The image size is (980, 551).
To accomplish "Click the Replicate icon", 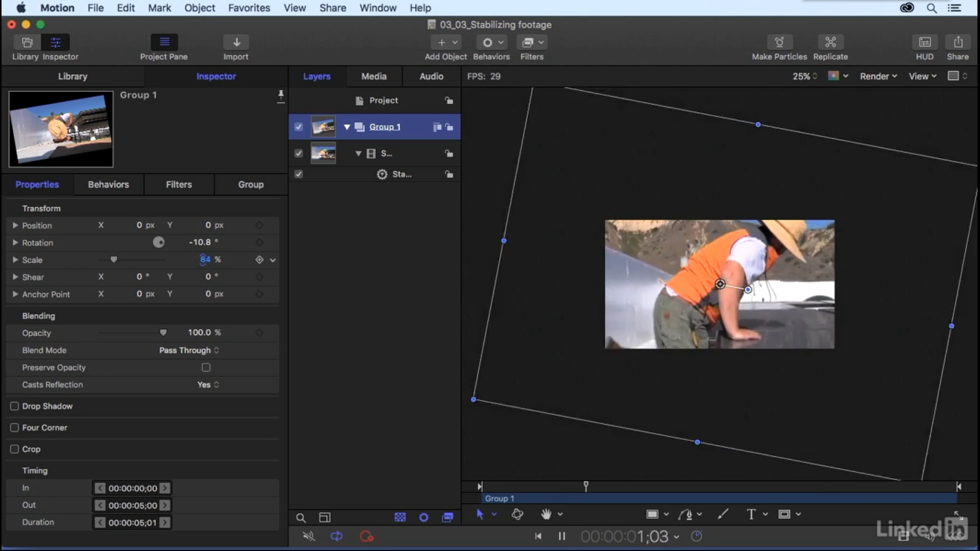I will click(830, 42).
